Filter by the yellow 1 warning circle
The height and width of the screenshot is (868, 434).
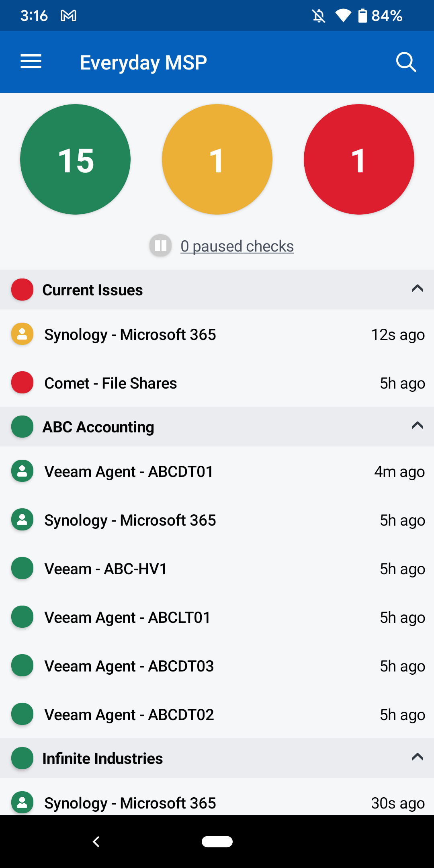217,160
